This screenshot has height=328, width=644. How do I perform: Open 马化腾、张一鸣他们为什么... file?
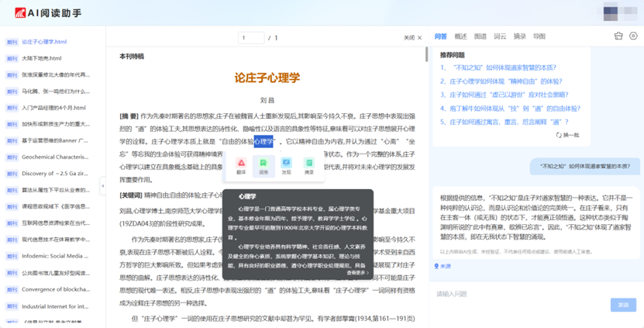[x=56, y=91]
